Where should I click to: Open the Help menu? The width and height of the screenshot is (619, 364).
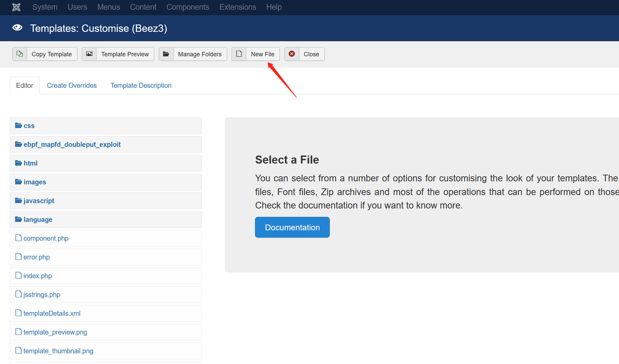tap(274, 7)
